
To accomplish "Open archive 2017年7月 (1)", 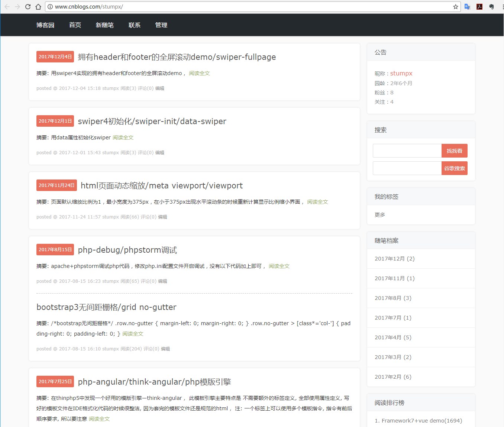I will (x=393, y=318).
